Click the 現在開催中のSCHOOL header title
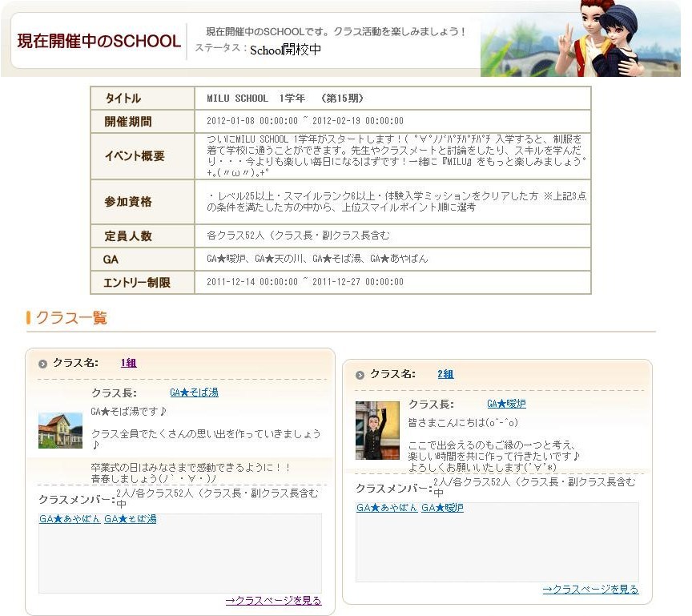The image size is (692, 616). pyautogui.click(x=99, y=42)
